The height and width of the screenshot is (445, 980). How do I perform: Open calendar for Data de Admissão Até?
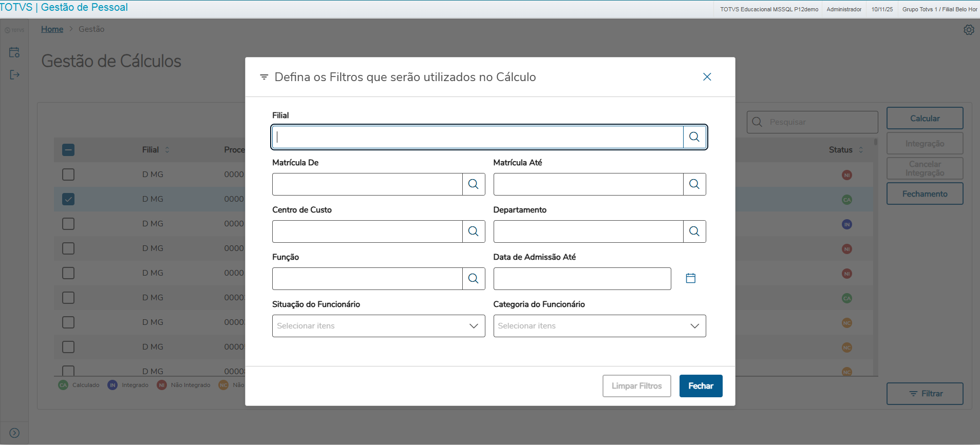tap(691, 278)
